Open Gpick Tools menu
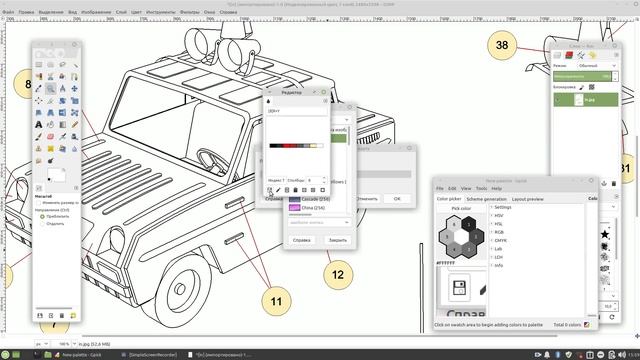 [482, 189]
